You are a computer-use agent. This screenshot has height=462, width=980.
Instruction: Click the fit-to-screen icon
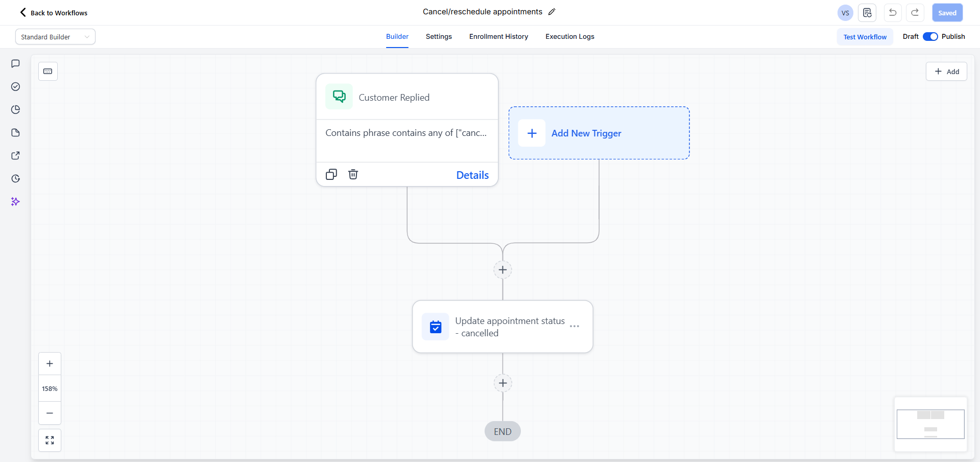coord(50,440)
